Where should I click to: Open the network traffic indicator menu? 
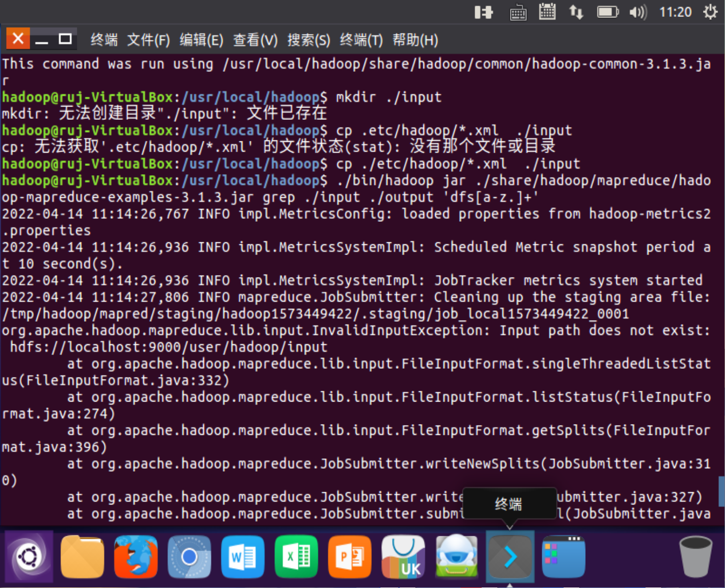point(576,12)
